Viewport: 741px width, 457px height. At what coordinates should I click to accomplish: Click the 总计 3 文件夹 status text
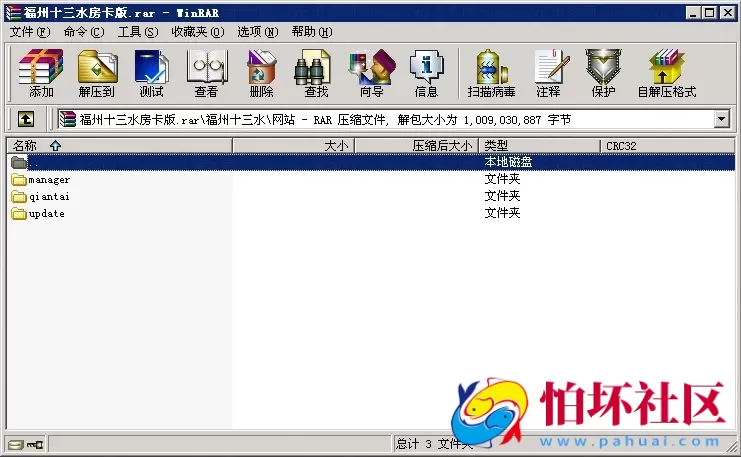(x=434, y=444)
